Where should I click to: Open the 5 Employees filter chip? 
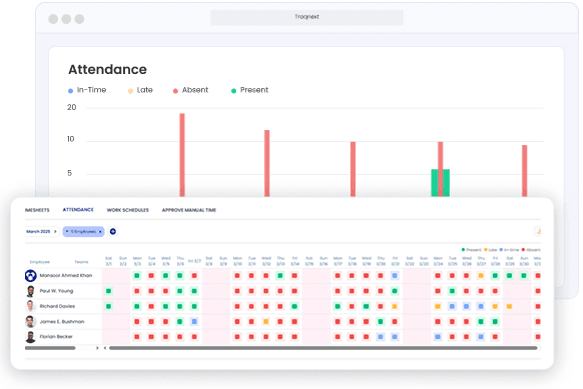click(84, 231)
